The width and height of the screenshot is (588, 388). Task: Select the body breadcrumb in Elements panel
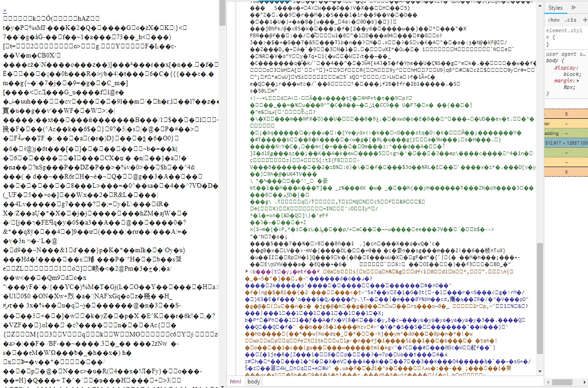coord(254,382)
